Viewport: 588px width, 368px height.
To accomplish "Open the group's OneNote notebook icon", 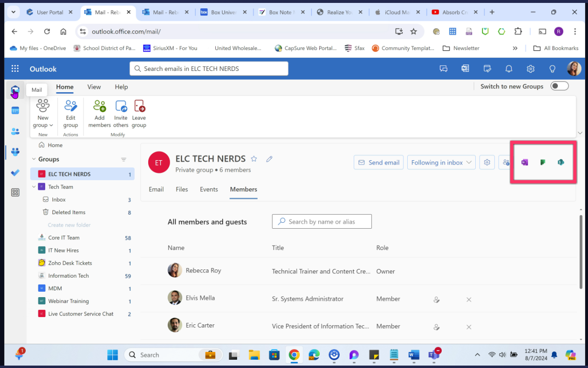I will click(524, 162).
